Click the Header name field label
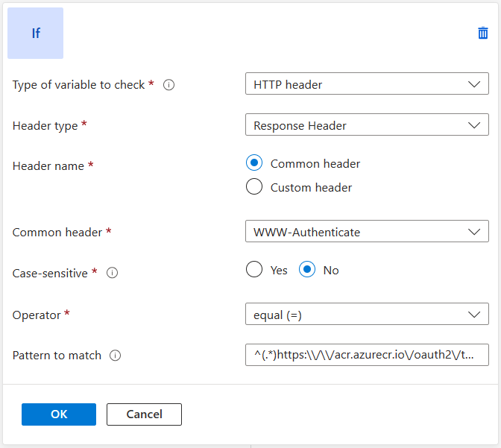 coord(48,166)
